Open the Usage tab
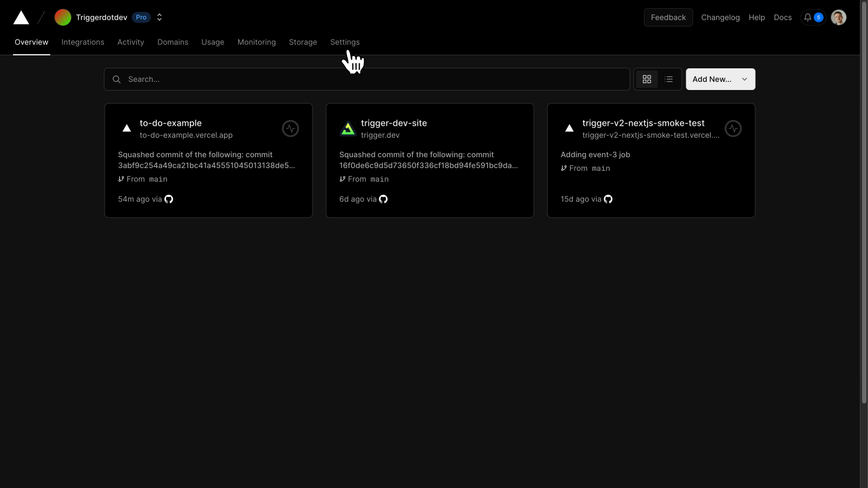 click(213, 42)
